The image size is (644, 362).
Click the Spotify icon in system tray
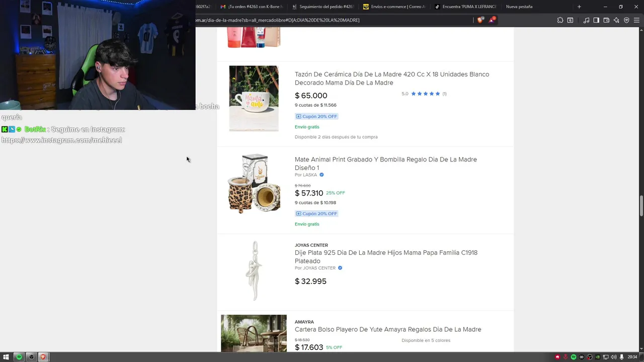(x=574, y=357)
